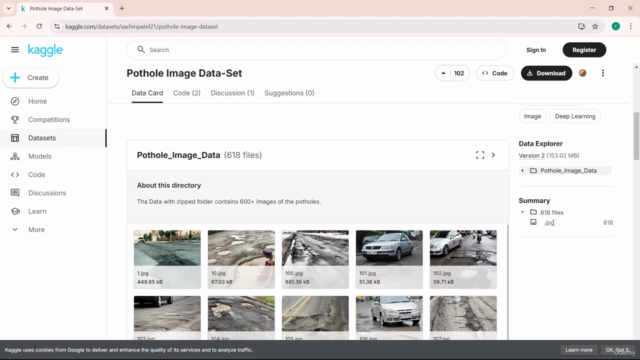Image resolution: width=640 pixels, height=360 pixels.
Task: Click the search magnifier icon
Action: (141, 50)
